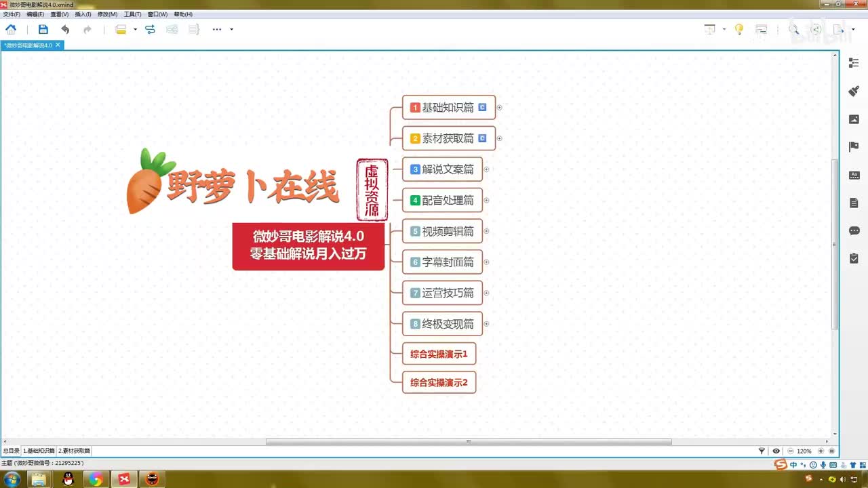Click the 120% zoom level value

804,451
